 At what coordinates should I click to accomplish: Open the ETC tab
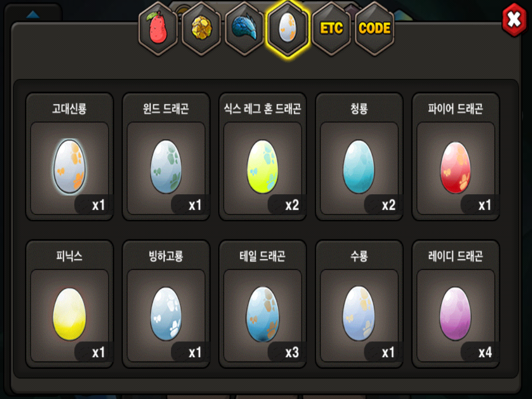tap(331, 29)
